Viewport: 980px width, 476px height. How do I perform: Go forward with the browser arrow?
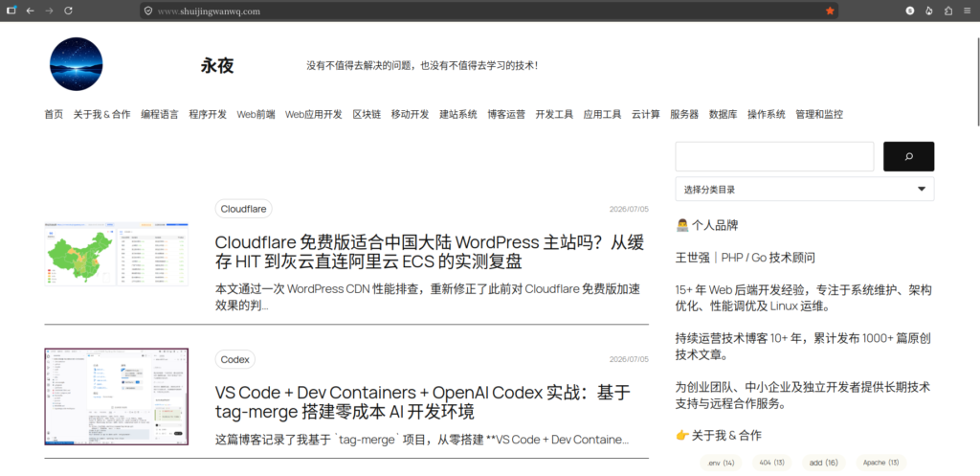point(49,11)
